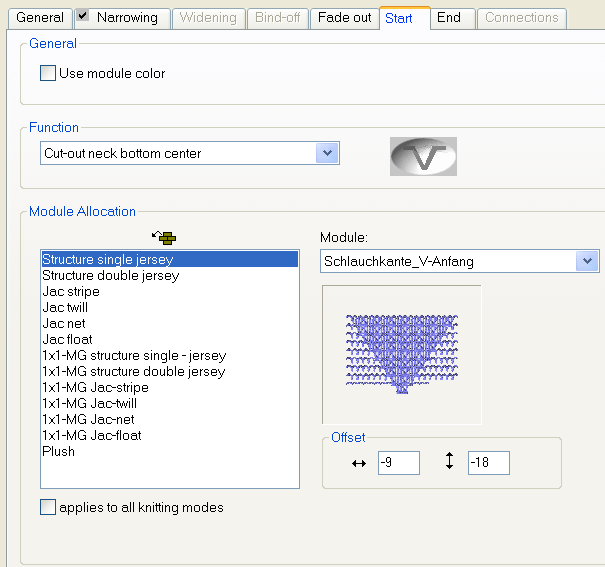Expand the Module dropdown arrow
Viewport: 605px width, 567px height.
point(586,262)
